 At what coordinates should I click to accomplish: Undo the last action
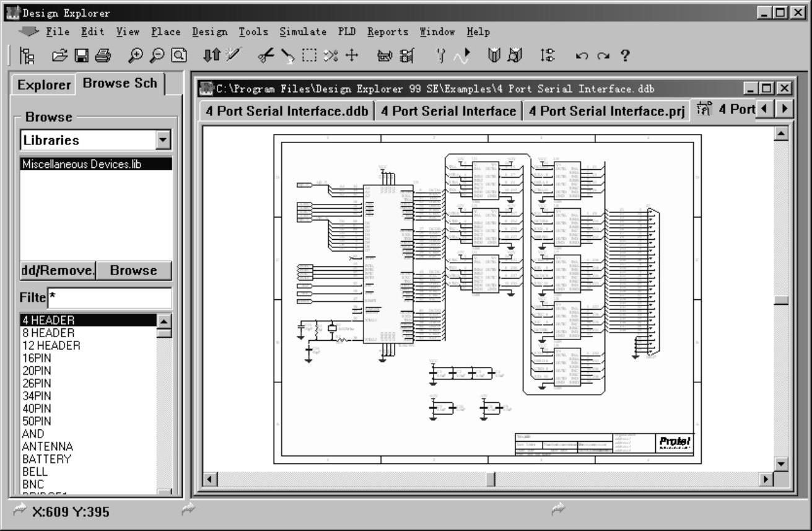pyautogui.click(x=581, y=56)
